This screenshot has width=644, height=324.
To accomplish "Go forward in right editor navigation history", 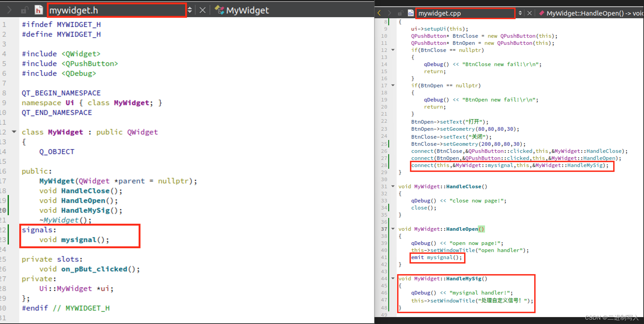I will tap(389, 13).
